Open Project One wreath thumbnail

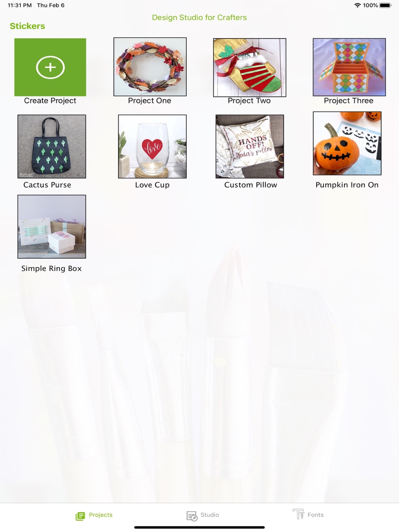(150, 67)
